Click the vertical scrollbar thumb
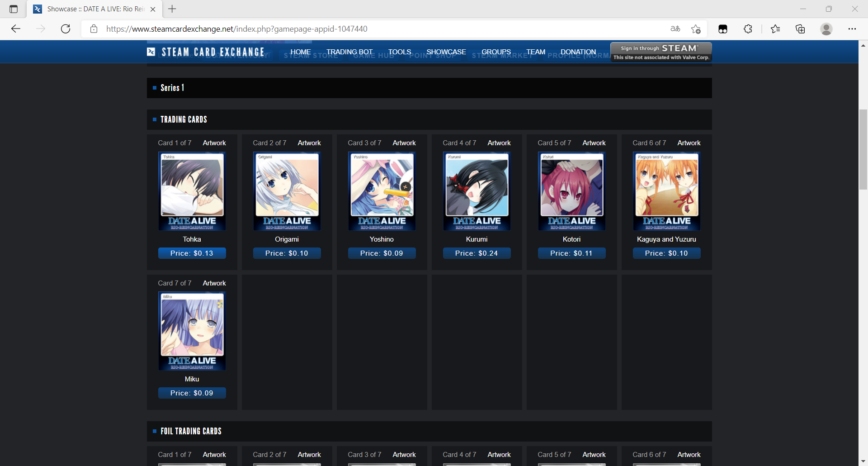 pos(863,149)
